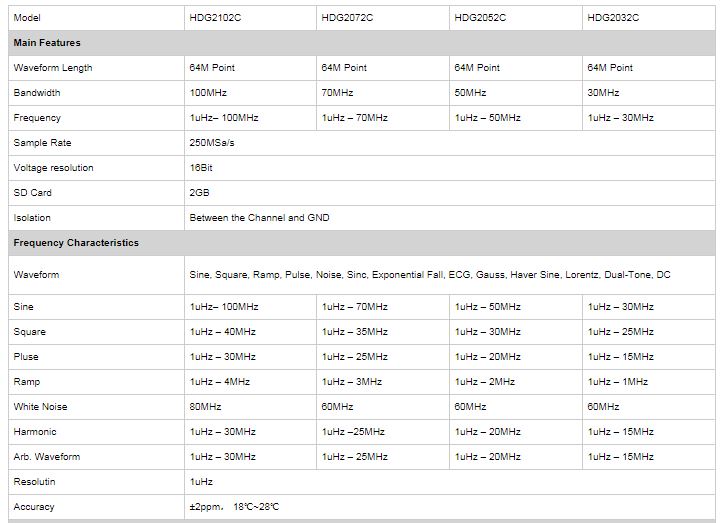Click the Isolation value text
721x523 pixels.
(x=259, y=218)
